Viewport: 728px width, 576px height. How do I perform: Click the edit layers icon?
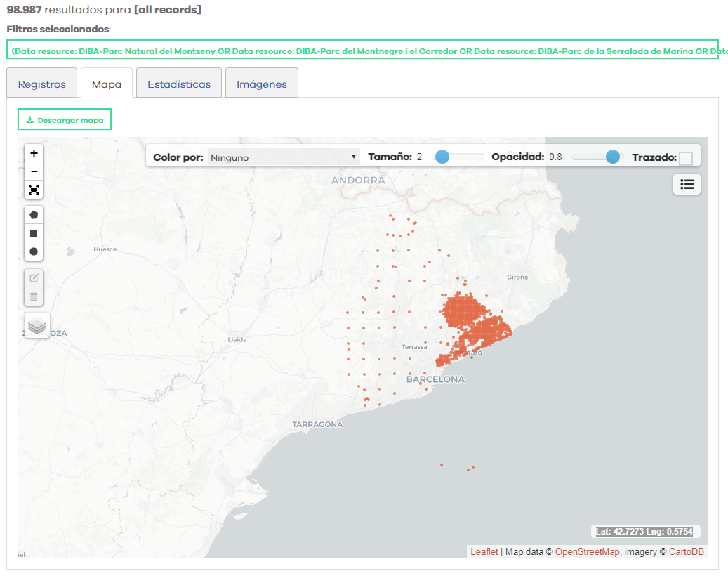click(x=34, y=278)
